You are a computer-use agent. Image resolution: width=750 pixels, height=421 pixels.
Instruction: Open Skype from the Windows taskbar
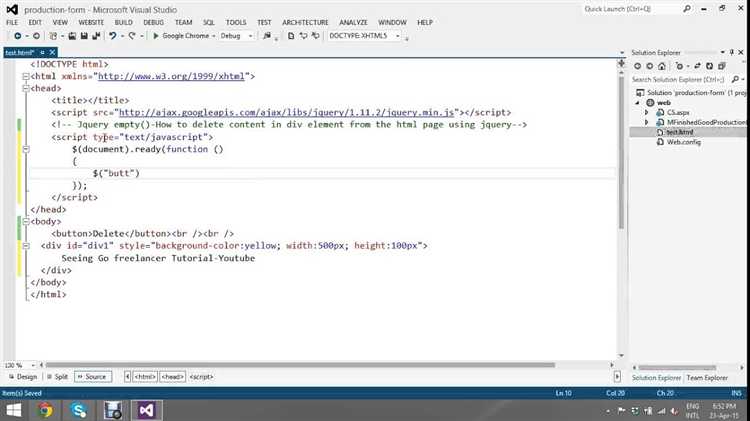coord(78,409)
